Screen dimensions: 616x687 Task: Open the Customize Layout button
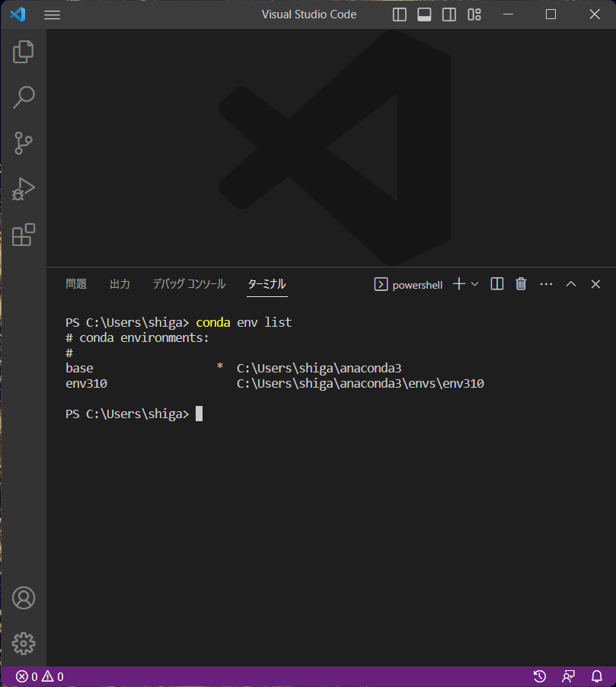(x=474, y=14)
